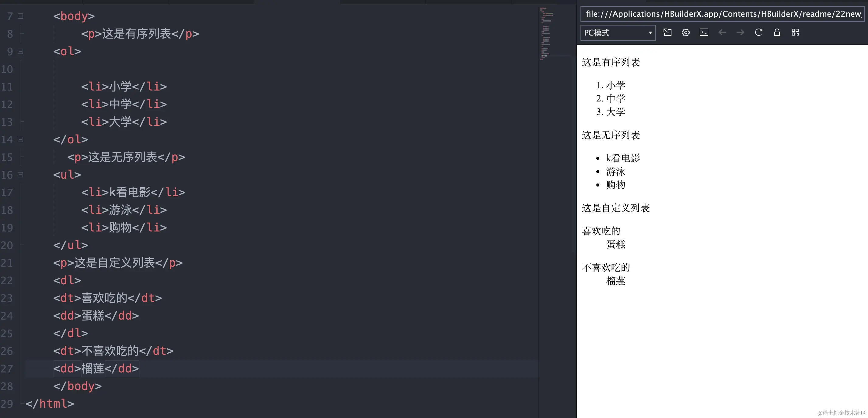Click the 这是无序列表 heading in the preview

click(611, 135)
